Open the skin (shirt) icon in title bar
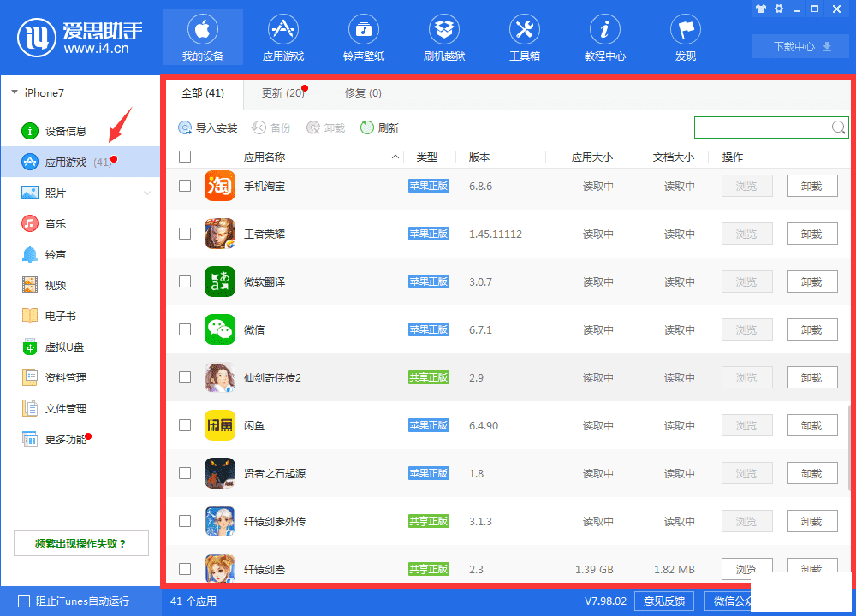Image resolution: width=856 pixels, height=616 pixels. [x=760, y=9]
